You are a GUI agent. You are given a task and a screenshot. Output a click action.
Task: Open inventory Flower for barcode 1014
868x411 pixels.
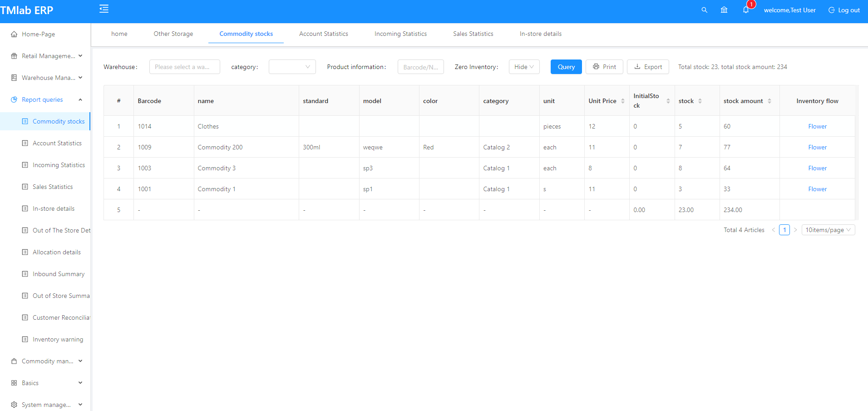817,126
